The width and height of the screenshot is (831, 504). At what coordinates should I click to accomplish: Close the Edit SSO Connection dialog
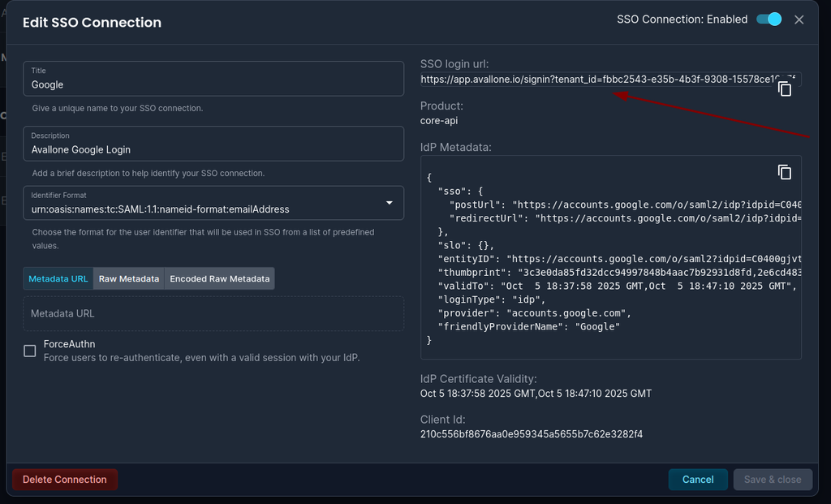pyautogui.click(x=799, y=19)
